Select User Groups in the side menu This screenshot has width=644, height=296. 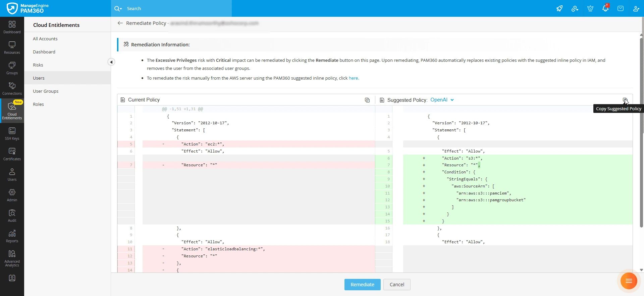(x=46, y=91)
